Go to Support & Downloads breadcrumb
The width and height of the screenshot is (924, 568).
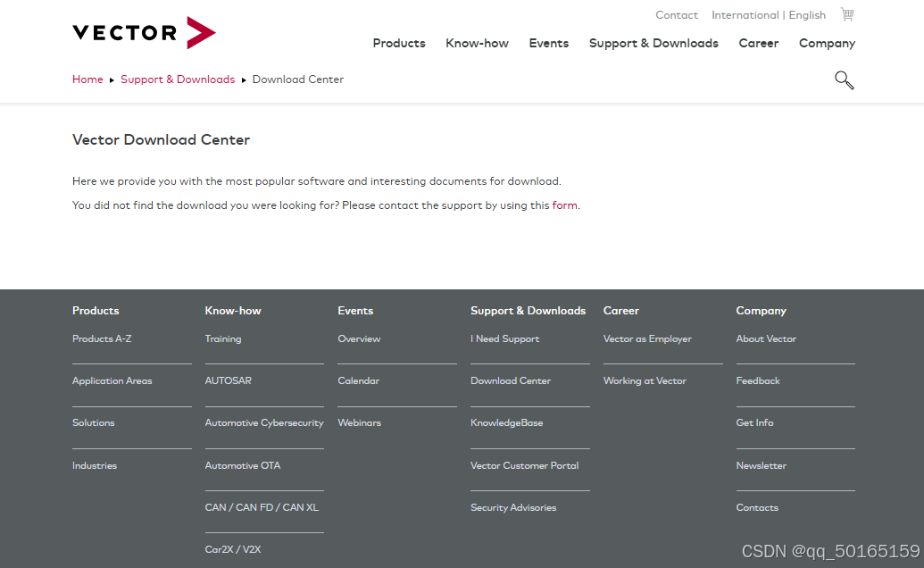pyautogui.click(x=178, y=79)
